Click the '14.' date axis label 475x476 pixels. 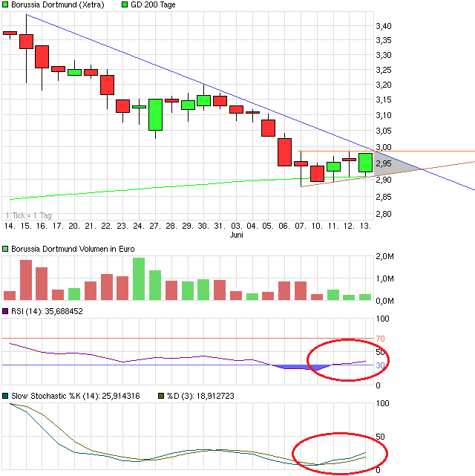[10, 226]
